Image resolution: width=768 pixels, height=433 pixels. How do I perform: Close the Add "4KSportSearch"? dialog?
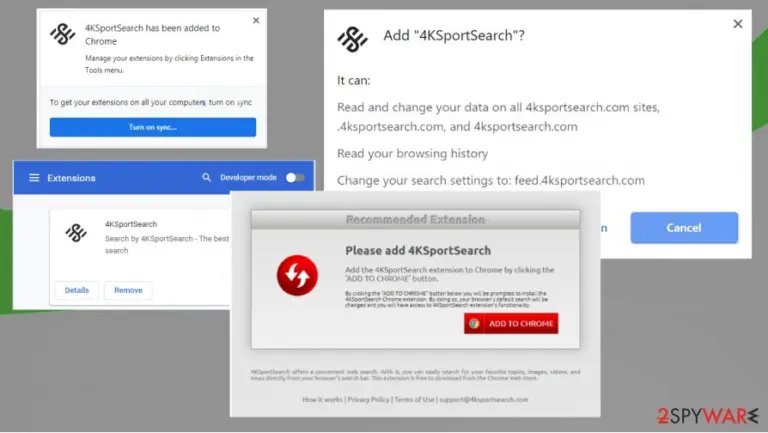[738, 24]
